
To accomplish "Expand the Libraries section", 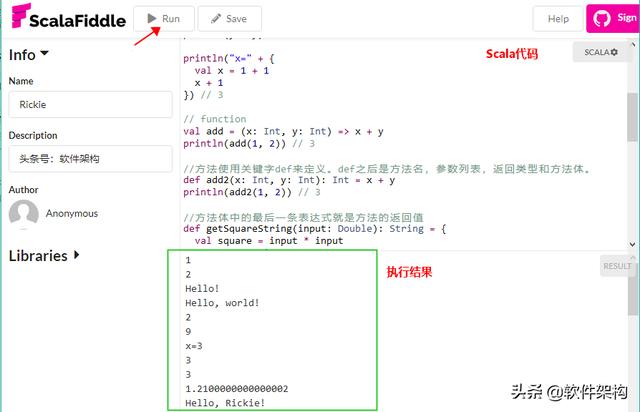I will (x=44, y=256).
